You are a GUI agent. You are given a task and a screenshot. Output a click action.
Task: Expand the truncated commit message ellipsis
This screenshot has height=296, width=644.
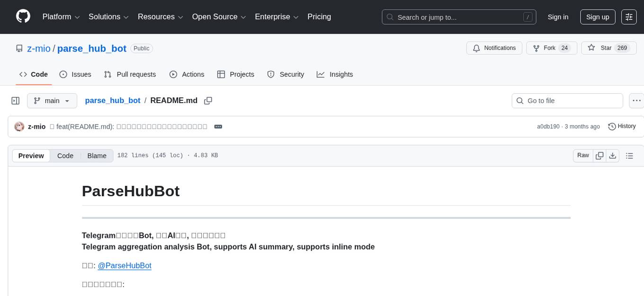[x=218, y=126]
